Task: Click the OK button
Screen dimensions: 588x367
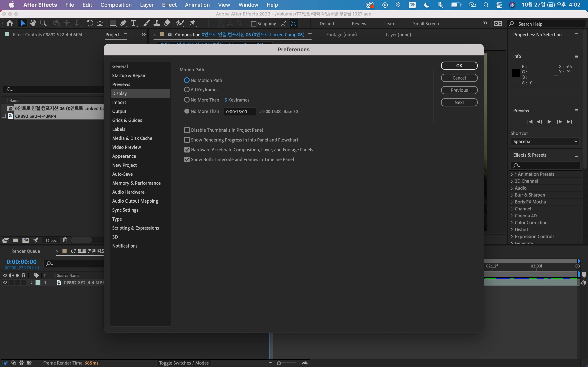Action: point(459,65)
